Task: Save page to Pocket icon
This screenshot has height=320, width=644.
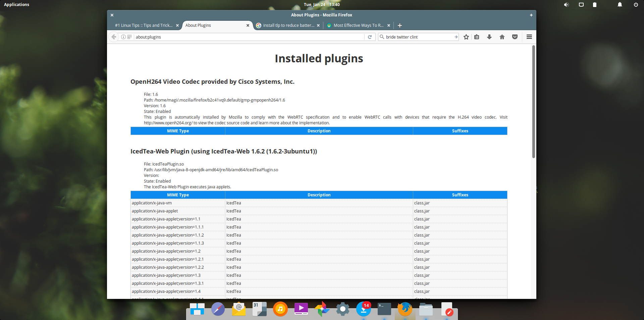Action: 515,37
